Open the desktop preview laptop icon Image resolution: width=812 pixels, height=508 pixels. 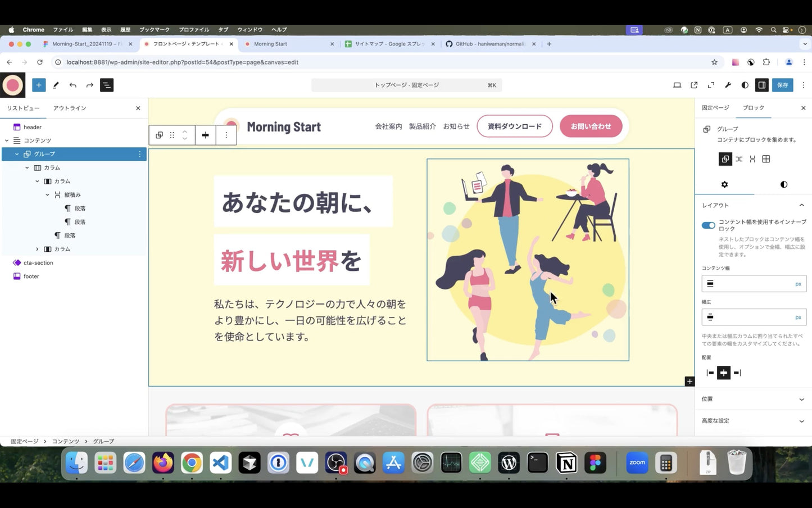tap(677, 85)
